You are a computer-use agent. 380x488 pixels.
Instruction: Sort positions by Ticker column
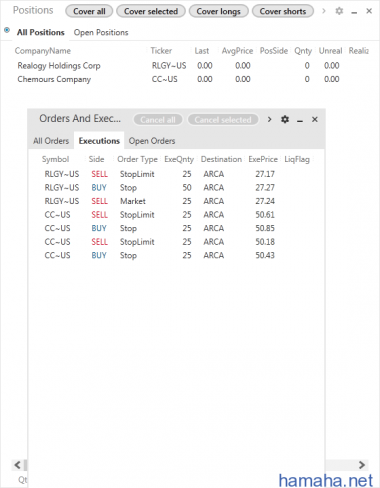[x=161, y=51]
